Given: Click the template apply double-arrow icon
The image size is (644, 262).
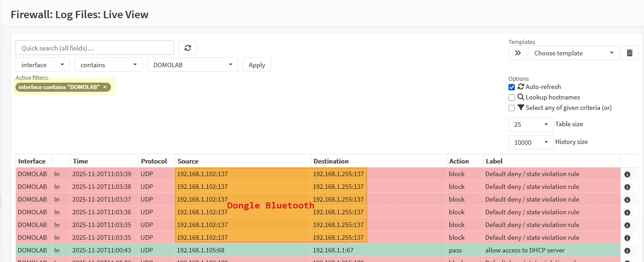Looking at the screenshot, I should [x=518, y=53].
